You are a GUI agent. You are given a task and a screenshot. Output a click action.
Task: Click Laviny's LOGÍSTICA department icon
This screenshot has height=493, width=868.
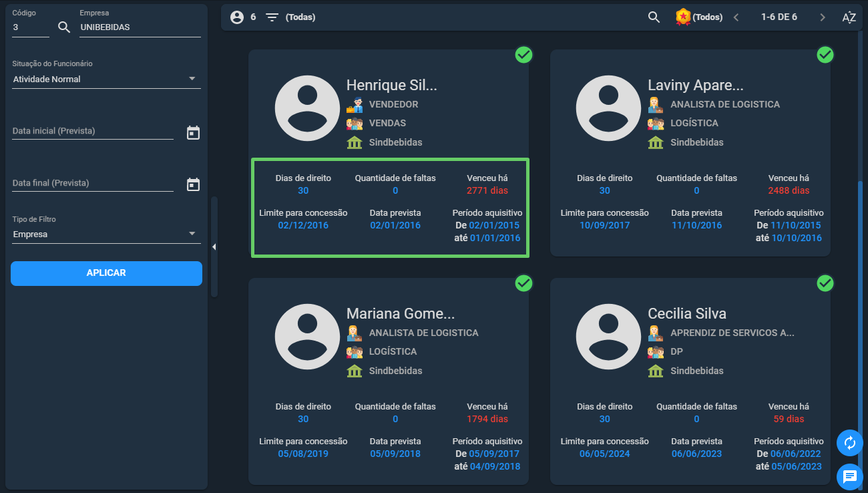[656, 124]
